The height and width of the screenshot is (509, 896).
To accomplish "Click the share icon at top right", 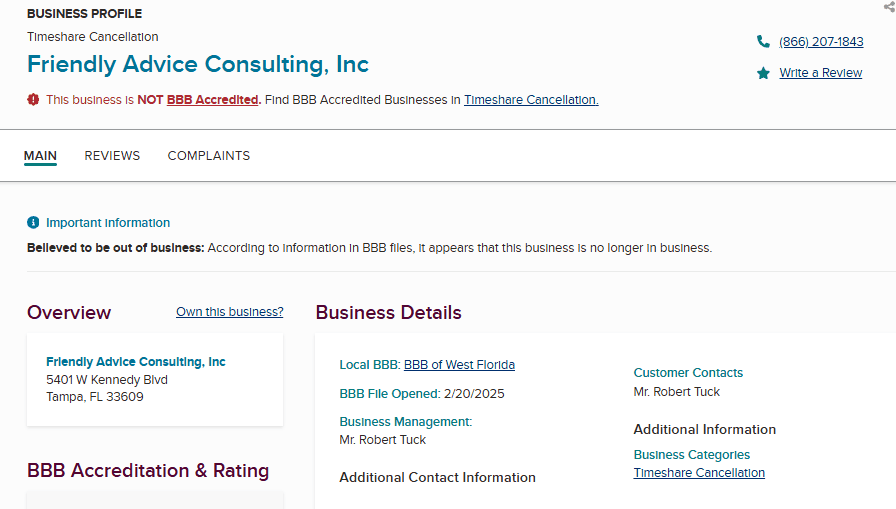I will click(x=889, y=6).
